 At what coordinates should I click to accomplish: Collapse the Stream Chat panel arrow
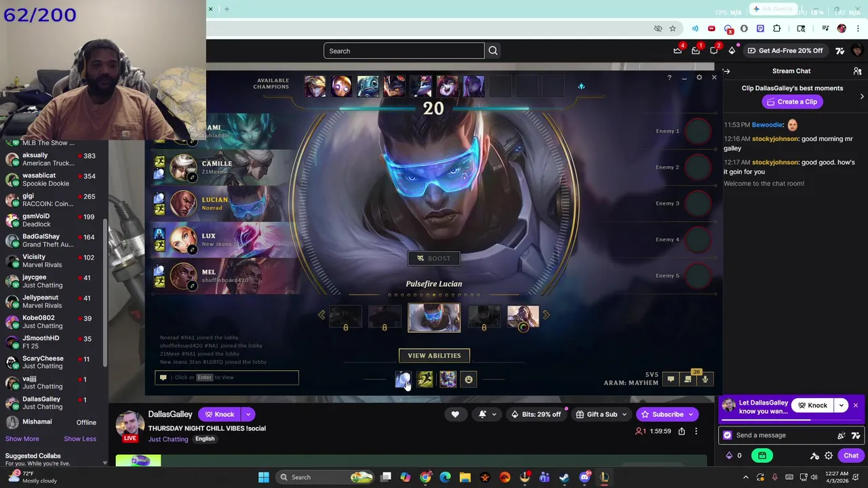click(726, 71)
